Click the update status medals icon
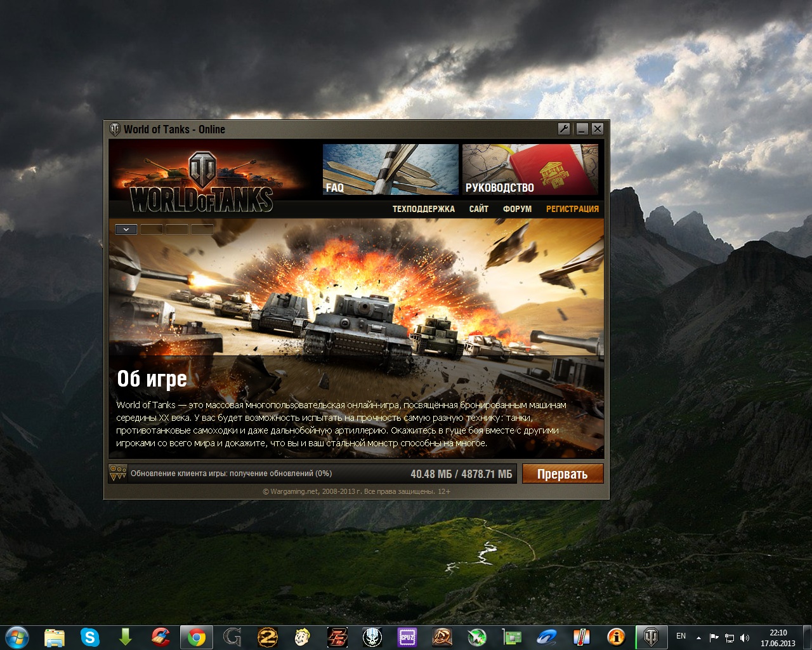The height and width of the screenshot is (650, 812). coord(118,474)
